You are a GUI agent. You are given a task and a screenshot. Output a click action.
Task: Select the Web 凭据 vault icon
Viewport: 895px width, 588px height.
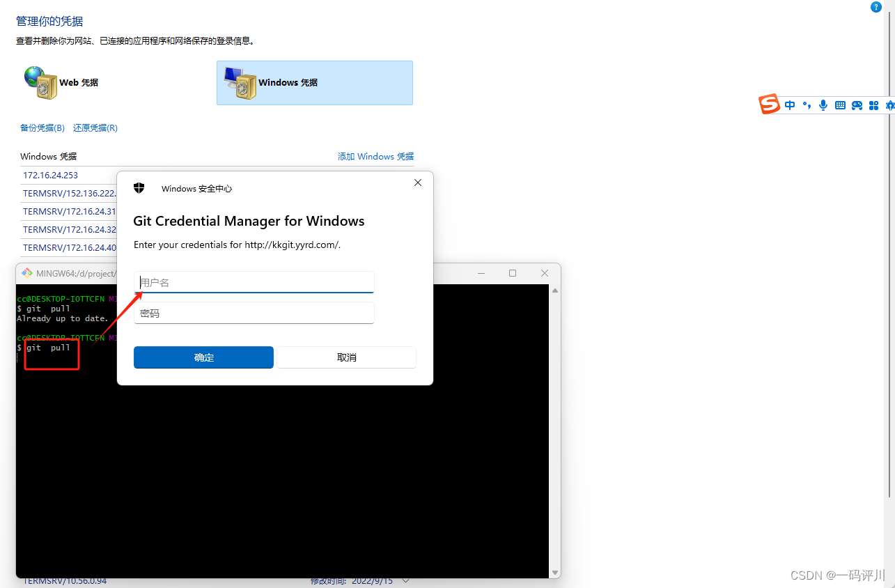tap(40, 82)
